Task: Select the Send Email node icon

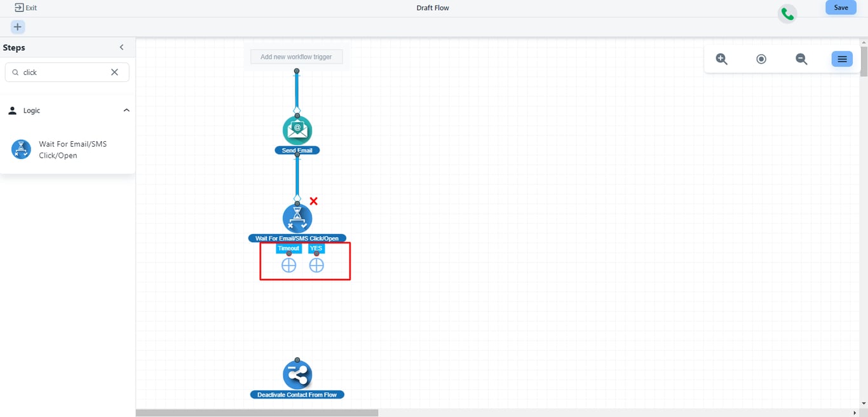Action: click(x=297, y=130)
